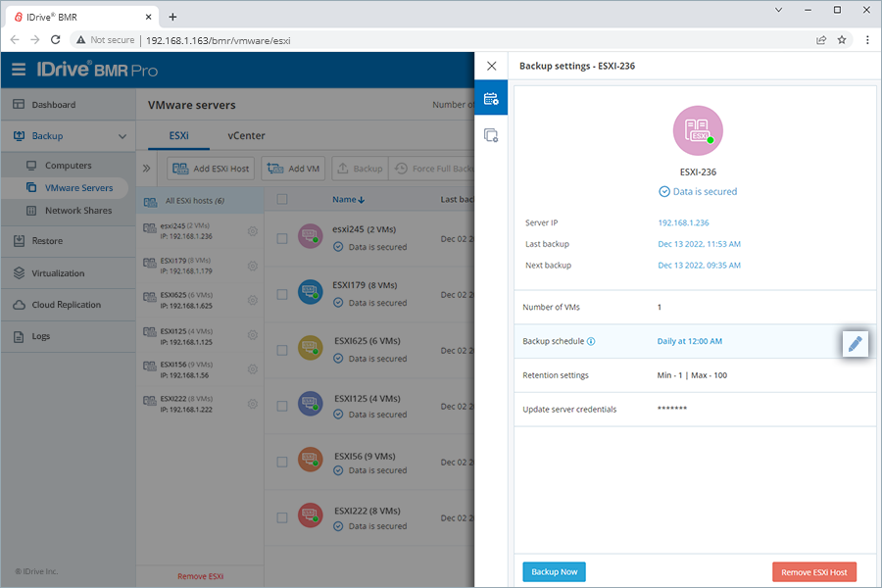
Task: Sort hosts by Name column
Action: pyautogui.click(x=348, y=199)
